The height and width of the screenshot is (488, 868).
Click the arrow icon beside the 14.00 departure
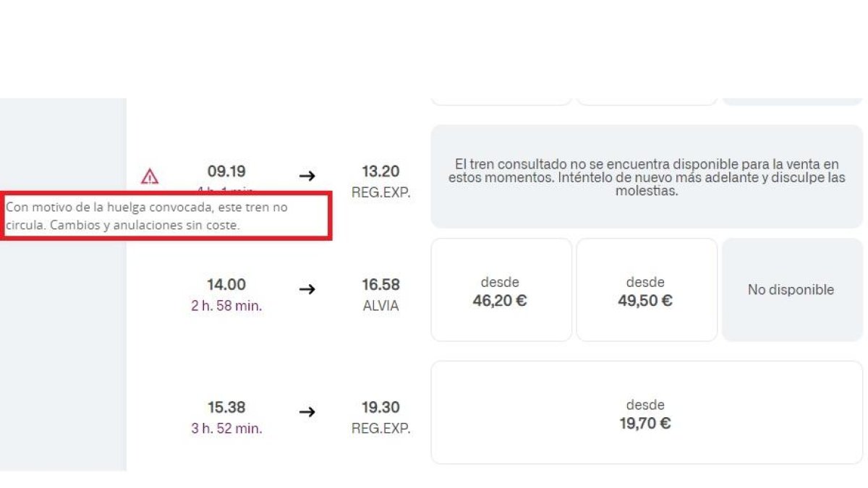click(x=307, y=289)
